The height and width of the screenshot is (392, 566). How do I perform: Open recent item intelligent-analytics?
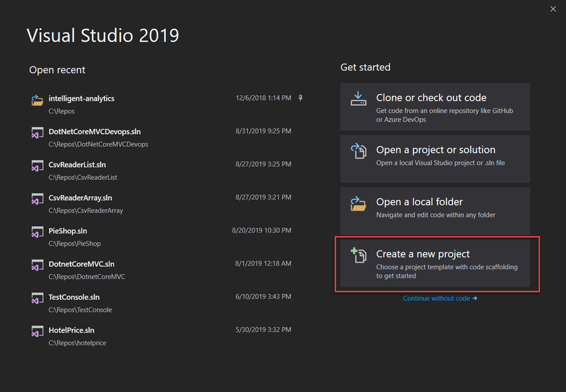[166, 104]
